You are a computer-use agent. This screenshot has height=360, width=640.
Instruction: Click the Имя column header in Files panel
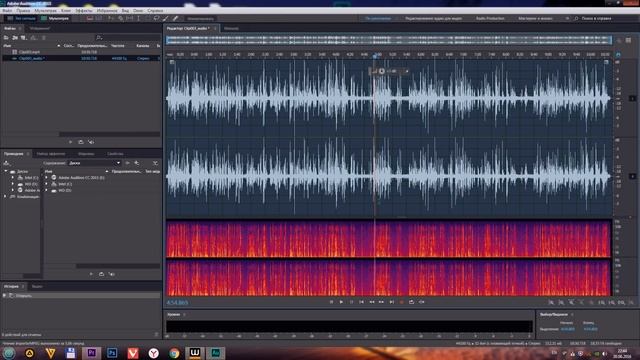[x=7, y=46]
